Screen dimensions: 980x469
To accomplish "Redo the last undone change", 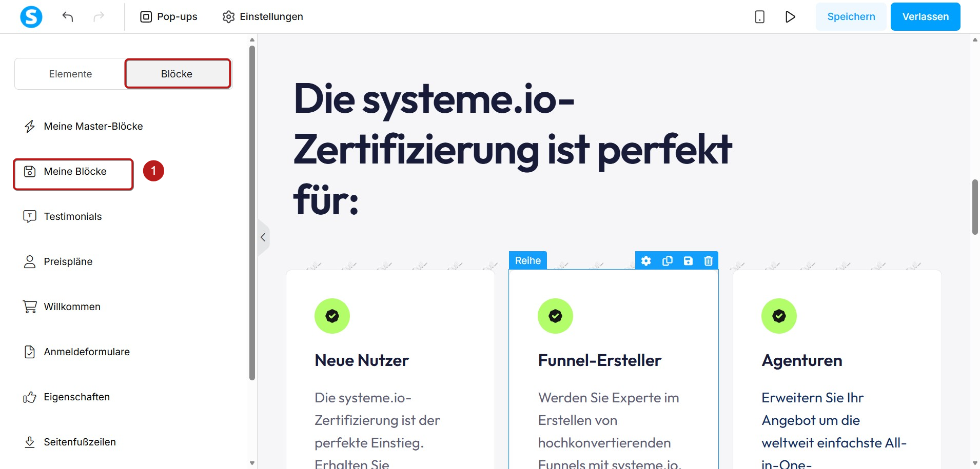I will [x=99, y=16].
